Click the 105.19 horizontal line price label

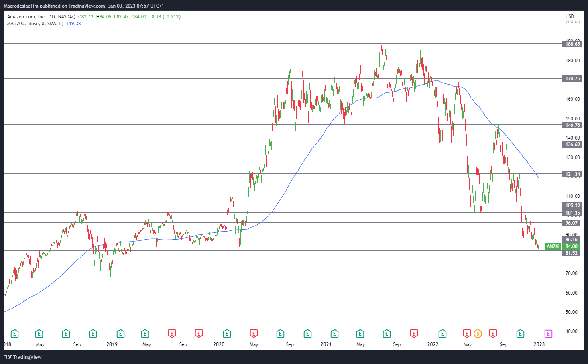point(572,205)
